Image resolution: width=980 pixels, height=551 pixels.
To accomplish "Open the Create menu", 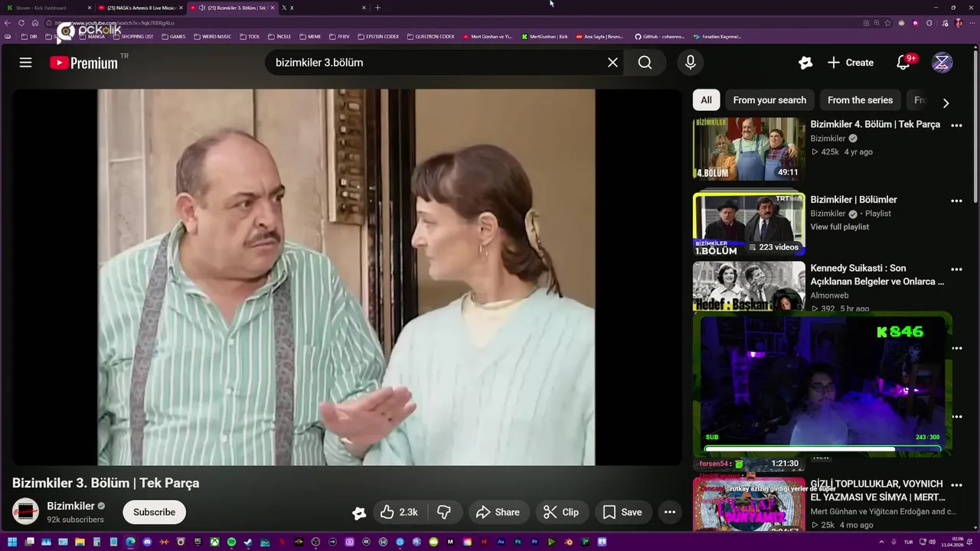I will coord(851,63).
